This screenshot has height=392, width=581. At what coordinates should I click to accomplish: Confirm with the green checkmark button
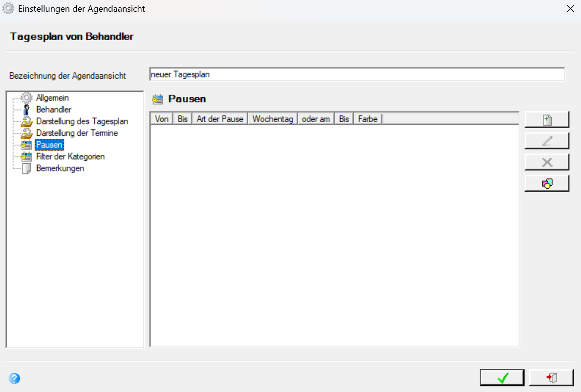(x=502, y=377)
